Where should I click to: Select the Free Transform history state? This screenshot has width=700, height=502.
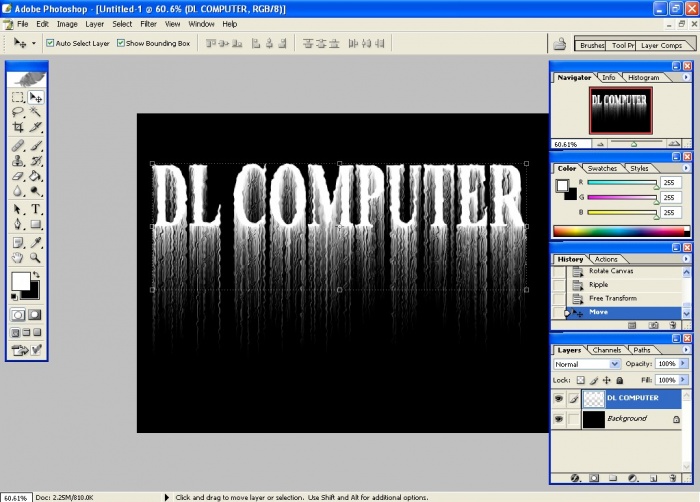click(612, 298)
